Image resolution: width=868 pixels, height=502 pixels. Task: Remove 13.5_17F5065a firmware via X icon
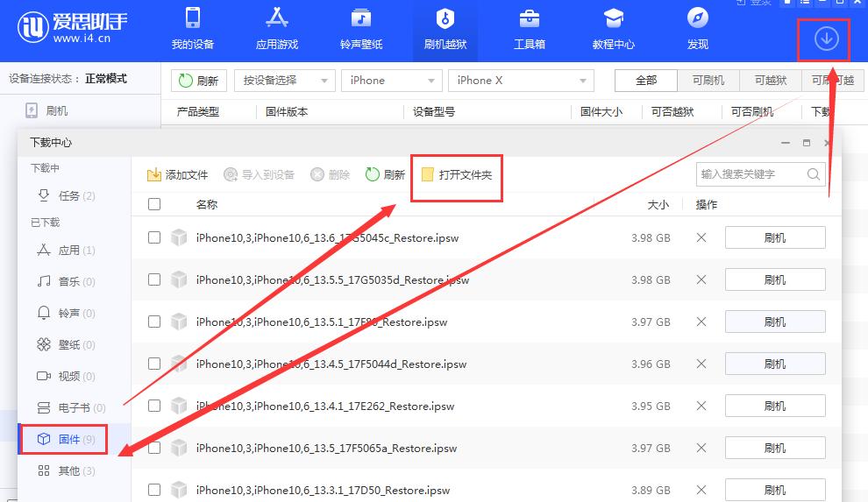(701, 448)
